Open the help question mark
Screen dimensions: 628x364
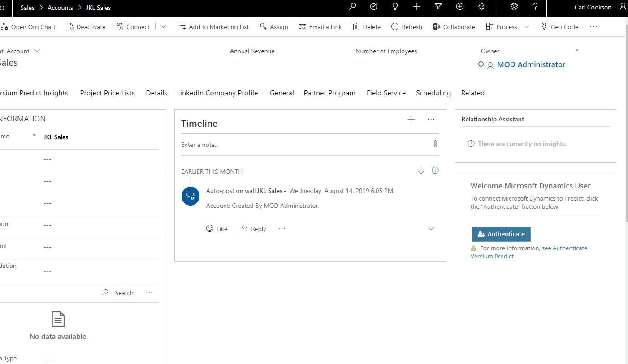coord(536,7)
